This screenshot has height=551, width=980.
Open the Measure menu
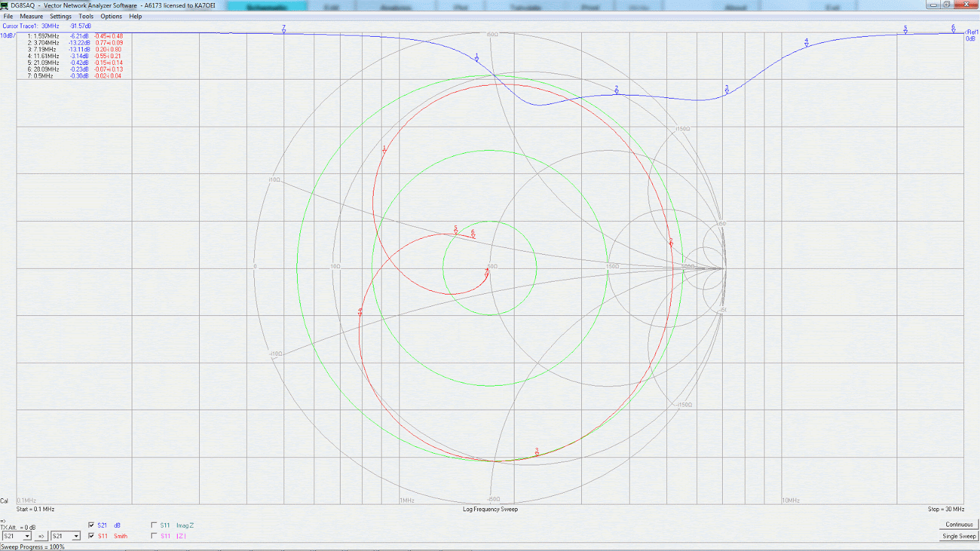coord(31,17)
